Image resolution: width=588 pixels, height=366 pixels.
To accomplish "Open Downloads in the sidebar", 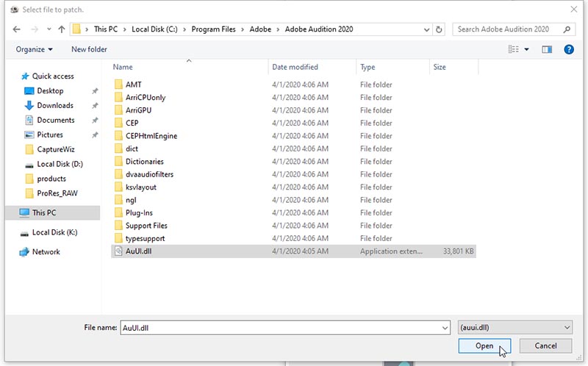I will coord(49,105).
